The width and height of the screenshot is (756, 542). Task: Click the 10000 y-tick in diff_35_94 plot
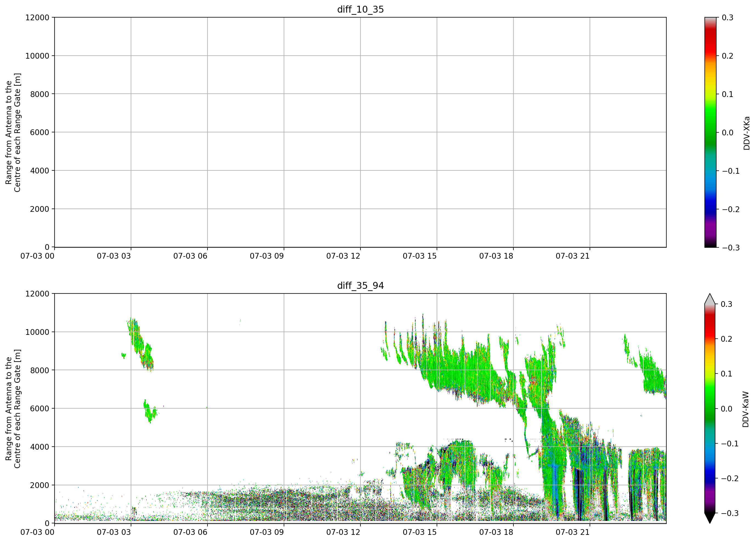pos(37,332)
